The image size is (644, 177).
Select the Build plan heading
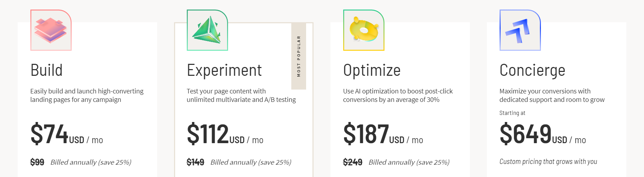click(47, 70)
